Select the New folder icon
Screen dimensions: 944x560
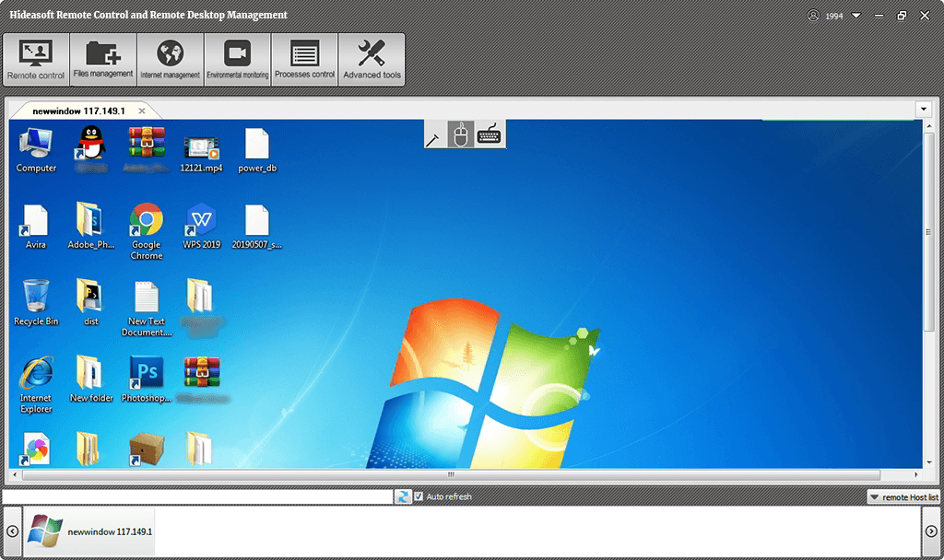click(91, 379)
